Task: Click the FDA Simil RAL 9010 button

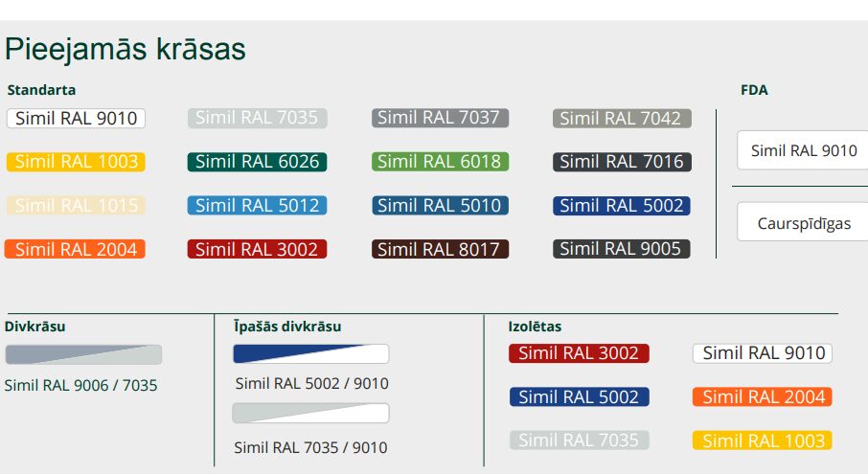Action: pyautogui.click(x=803, y=150)
